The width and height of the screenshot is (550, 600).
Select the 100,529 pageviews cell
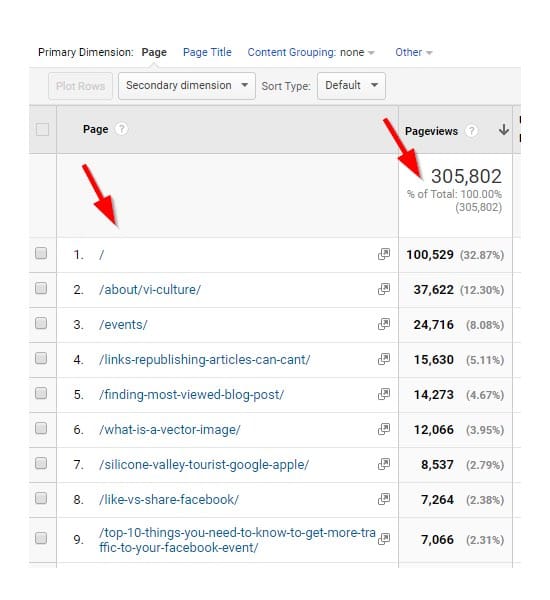(x=430, y=255)
